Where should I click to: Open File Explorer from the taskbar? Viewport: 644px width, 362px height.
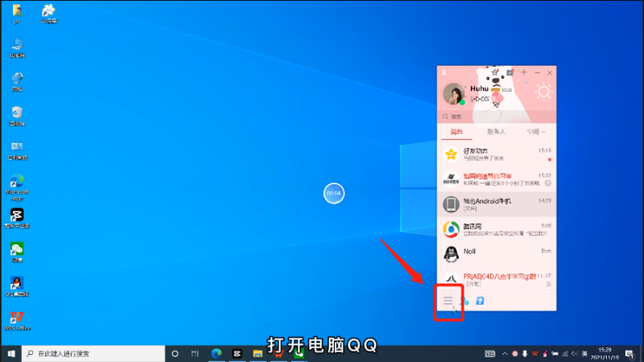click(258, 353)
